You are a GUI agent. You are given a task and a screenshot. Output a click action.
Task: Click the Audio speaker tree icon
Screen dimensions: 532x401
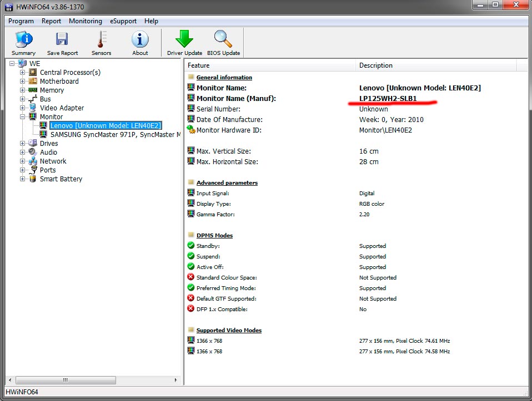pyautogui.click(x=33, y=152)
